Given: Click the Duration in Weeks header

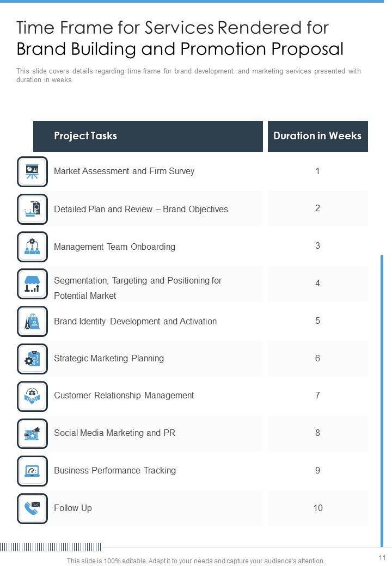Looking at the screenshot, I should [317, 136].
